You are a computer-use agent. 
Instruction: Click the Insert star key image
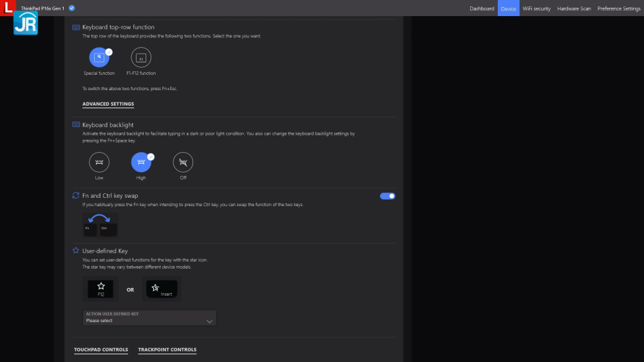click(162, 289)
